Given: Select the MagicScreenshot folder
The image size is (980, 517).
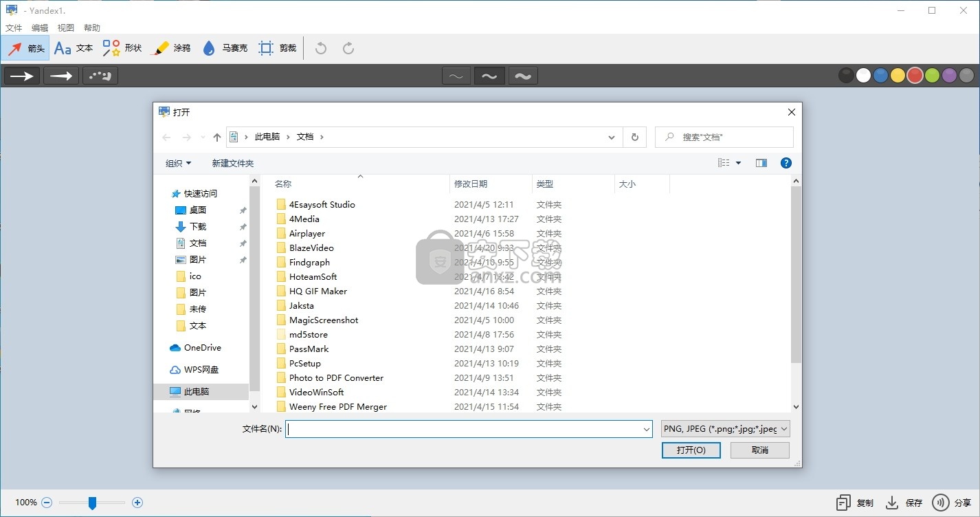Looking at the screenshot, I should coord(324,320).
